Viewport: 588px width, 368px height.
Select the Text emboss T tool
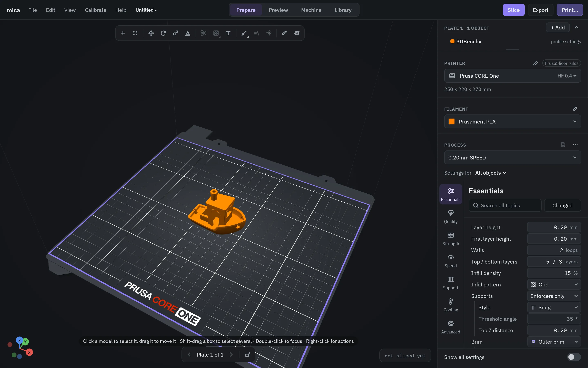pyautogui.click(x=228, y=33)
